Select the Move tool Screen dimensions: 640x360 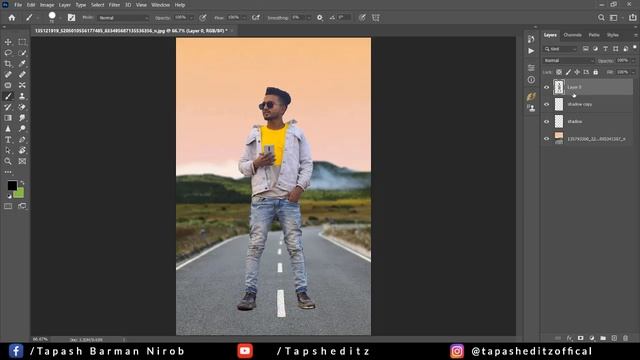pyautogui.click(x=8, y=42)
